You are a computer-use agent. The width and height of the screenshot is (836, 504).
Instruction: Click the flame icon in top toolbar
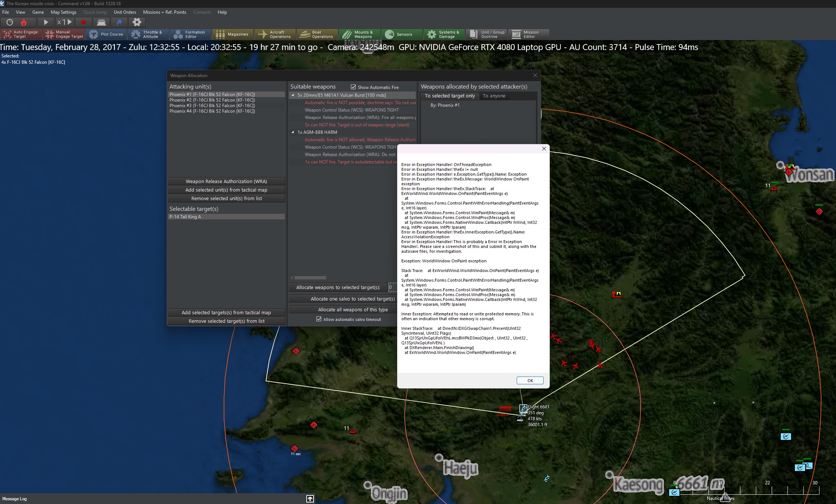[24, 22]
